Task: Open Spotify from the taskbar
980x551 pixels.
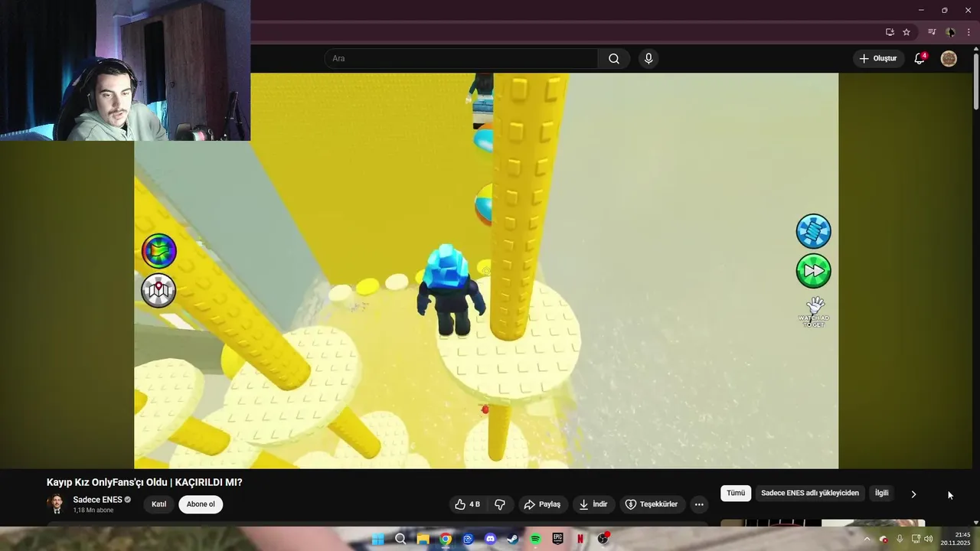Action: [x=535, y=539]
